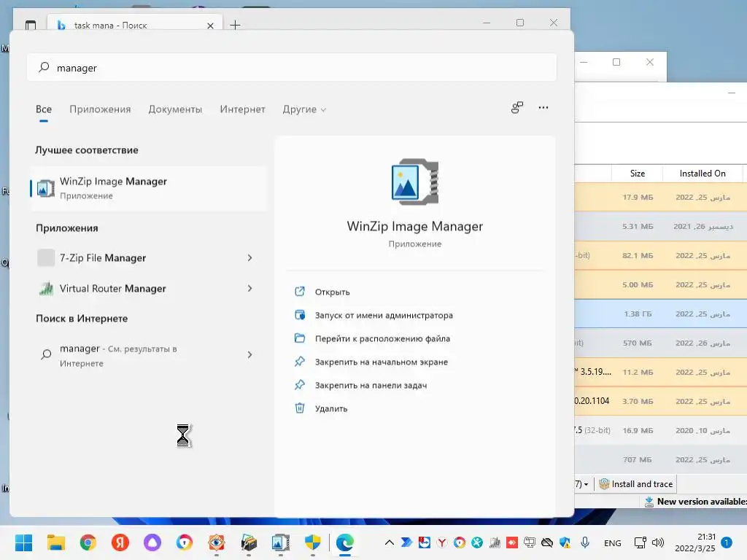Image resolution: width=747 pixels, height=560 pixels.
Task: Open the search account options icon
Action: (x=517, y=108)
